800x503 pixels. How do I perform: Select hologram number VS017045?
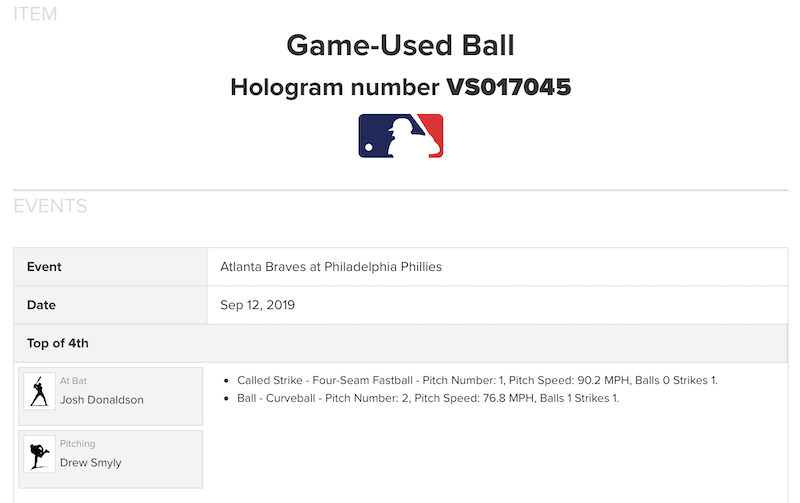click(508, 87)
